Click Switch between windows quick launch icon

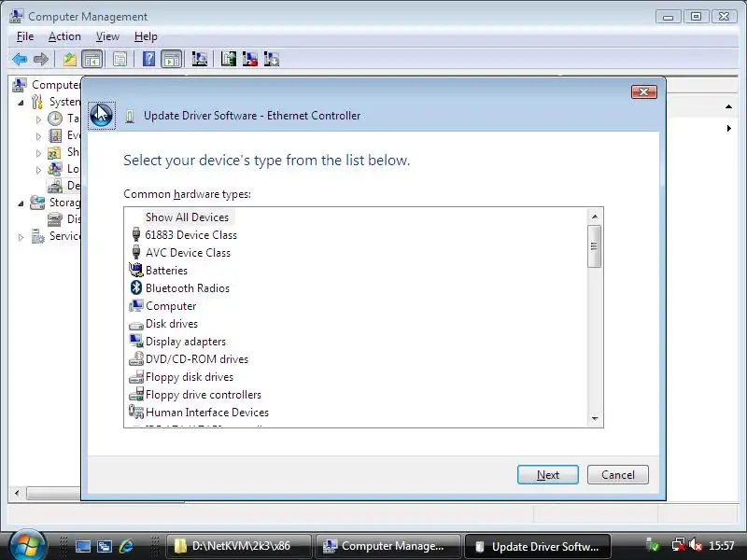pyautogui.click(x=105, y=546)
